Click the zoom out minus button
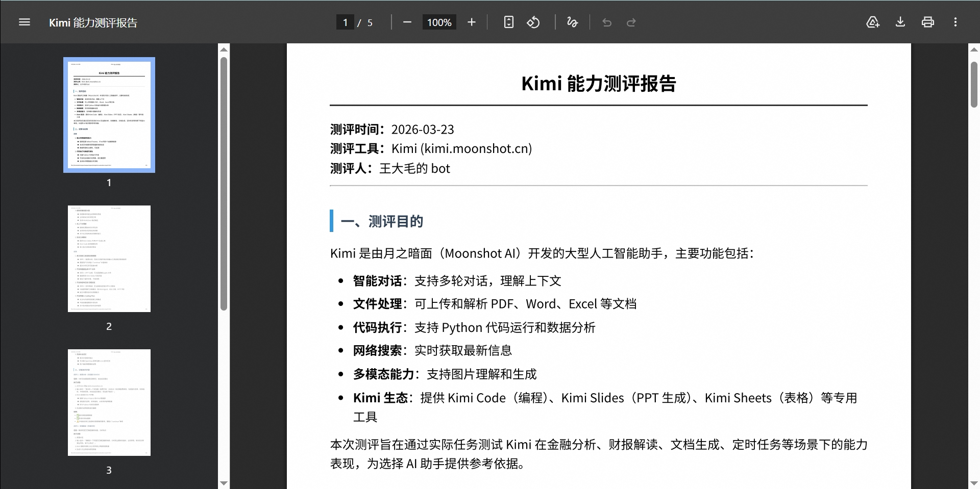 point(407,22)
